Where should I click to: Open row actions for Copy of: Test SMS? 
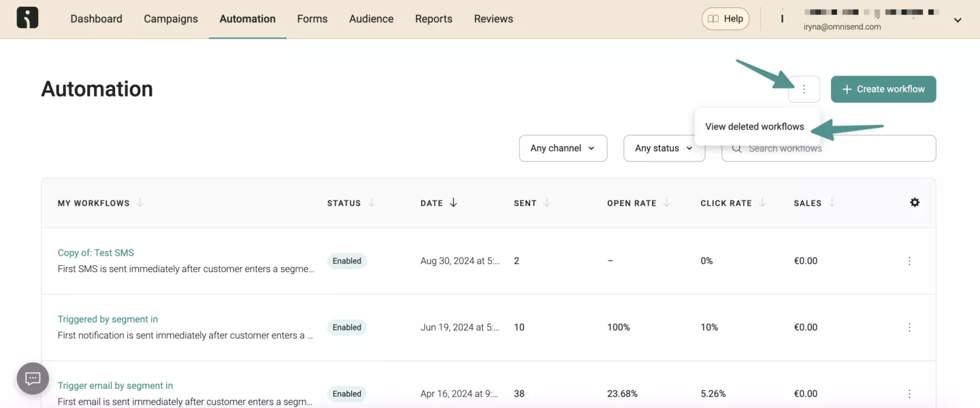click(909, 261)
